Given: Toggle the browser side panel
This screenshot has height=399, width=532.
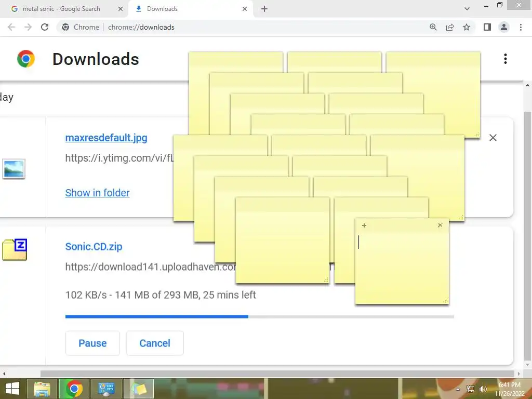Looking at the screenshot, I should [x=487, y=27].
